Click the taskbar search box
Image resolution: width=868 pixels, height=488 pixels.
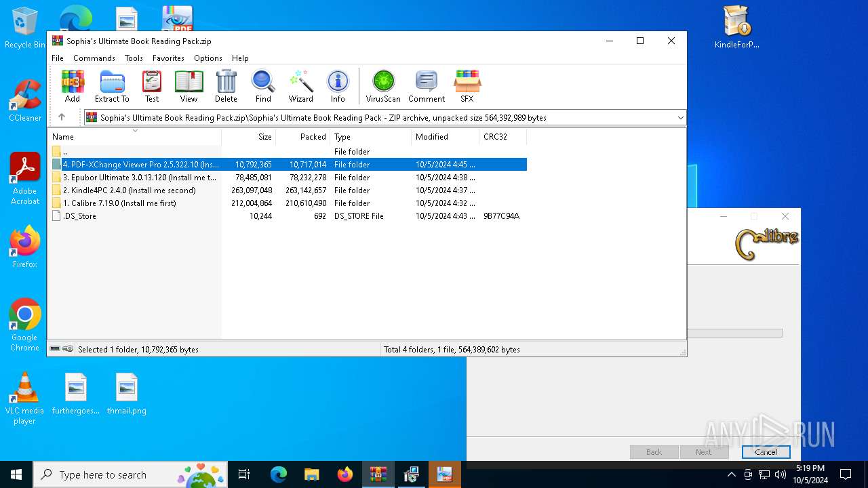coord(131,474)
